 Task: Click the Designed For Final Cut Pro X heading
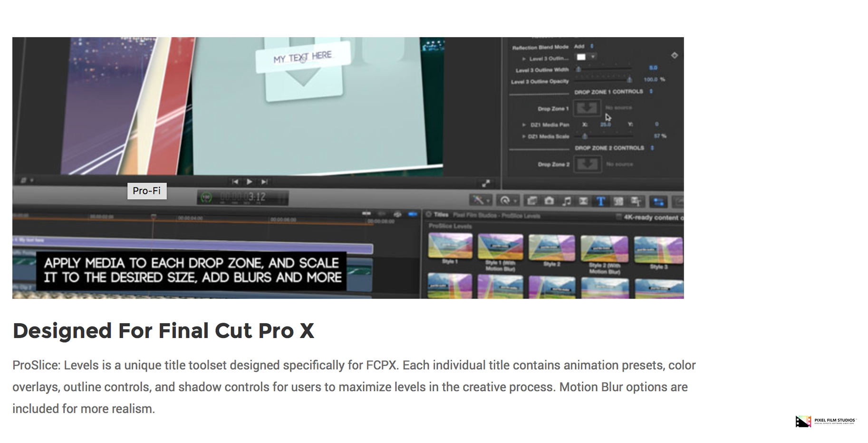pos(164,331)
